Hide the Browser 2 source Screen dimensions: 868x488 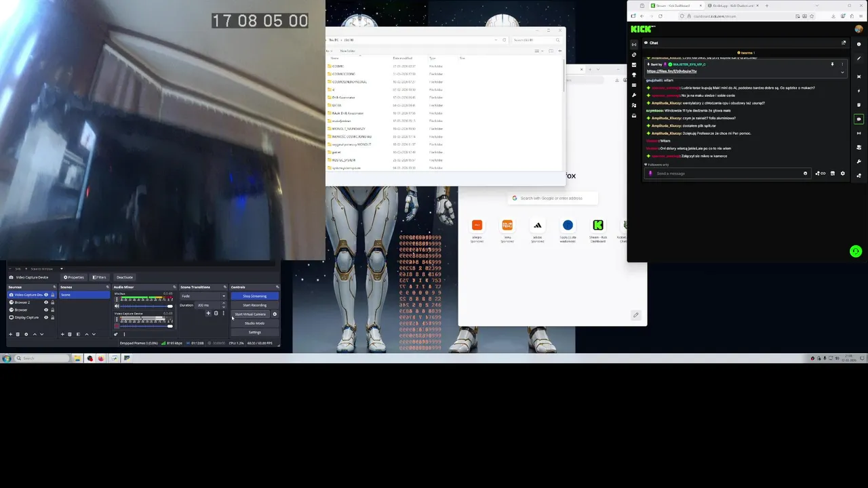[x=46, y=302]
